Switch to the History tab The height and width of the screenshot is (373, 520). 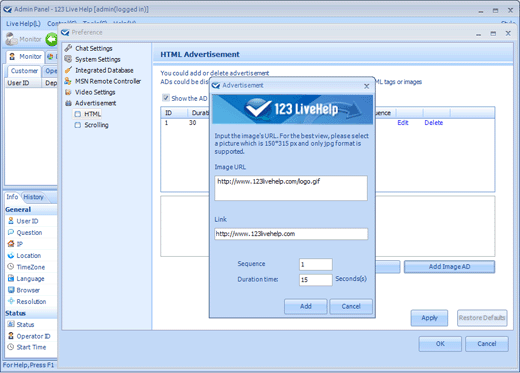[x=33, y=197]
